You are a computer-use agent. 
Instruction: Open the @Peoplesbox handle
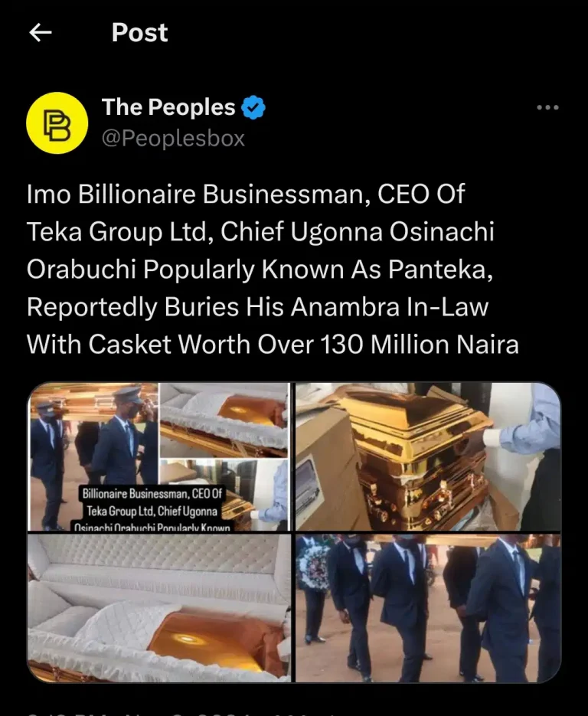tap(173, 138)
